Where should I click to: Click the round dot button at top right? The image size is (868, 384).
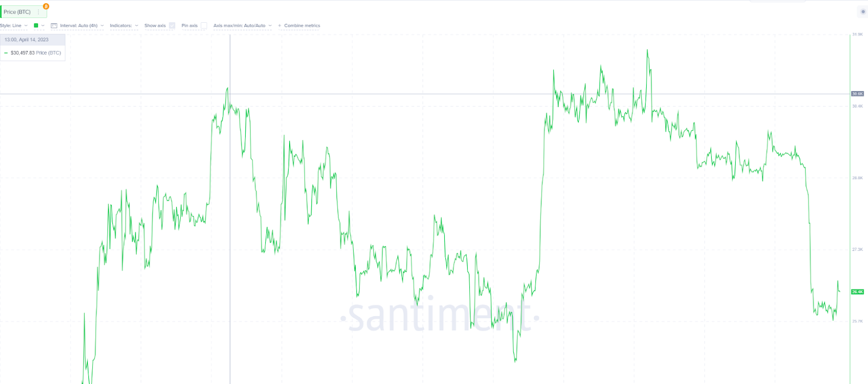863,11
